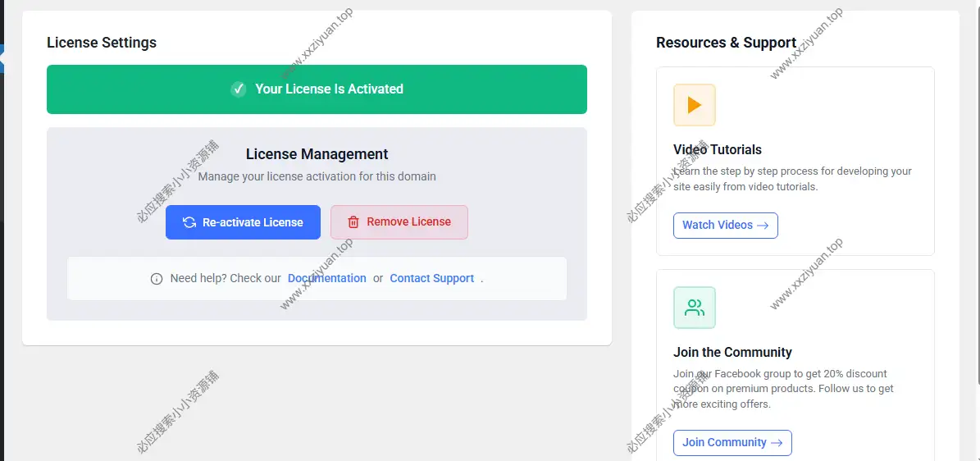Click the License Management heading
The width and height of the screenshot is (980, 461).
[317, 154]
